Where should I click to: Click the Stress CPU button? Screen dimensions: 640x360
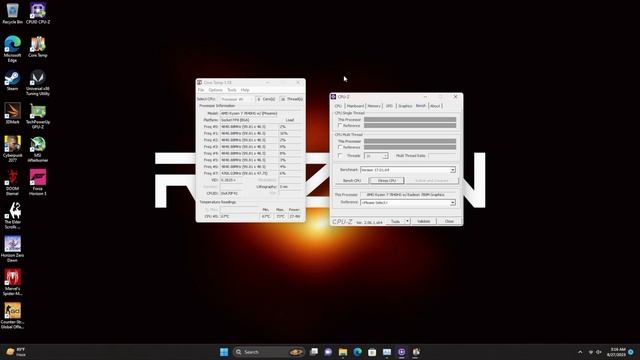click(387, 180)
